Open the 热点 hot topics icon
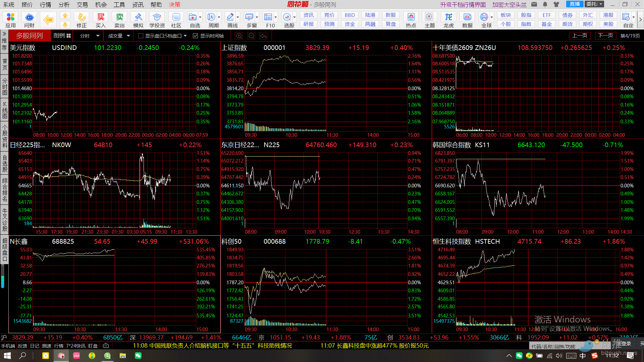 click(411, 20)
